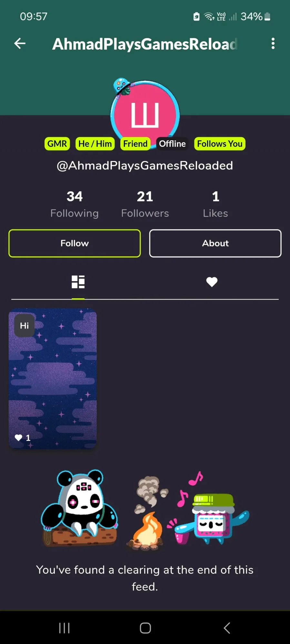Open Android recent apps button
Image resolution: width=290 pixels, height=644 pixels.
[64, 628]
